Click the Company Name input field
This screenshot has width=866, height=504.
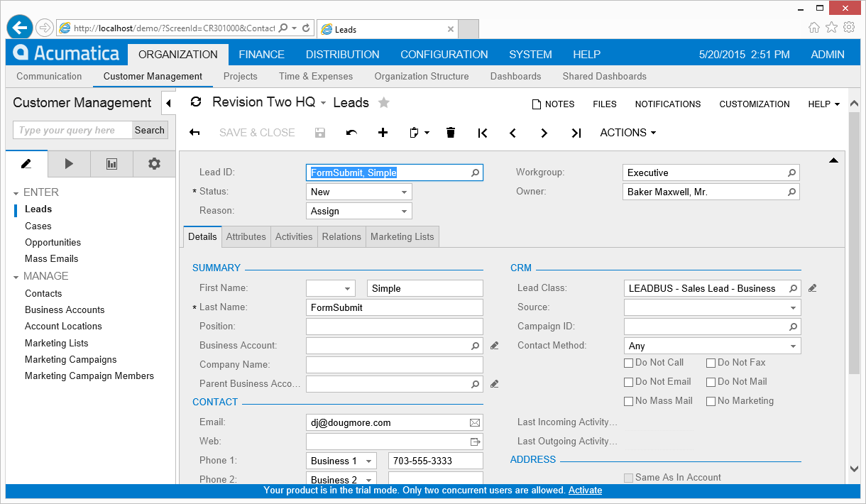click(x=395, y=365)
